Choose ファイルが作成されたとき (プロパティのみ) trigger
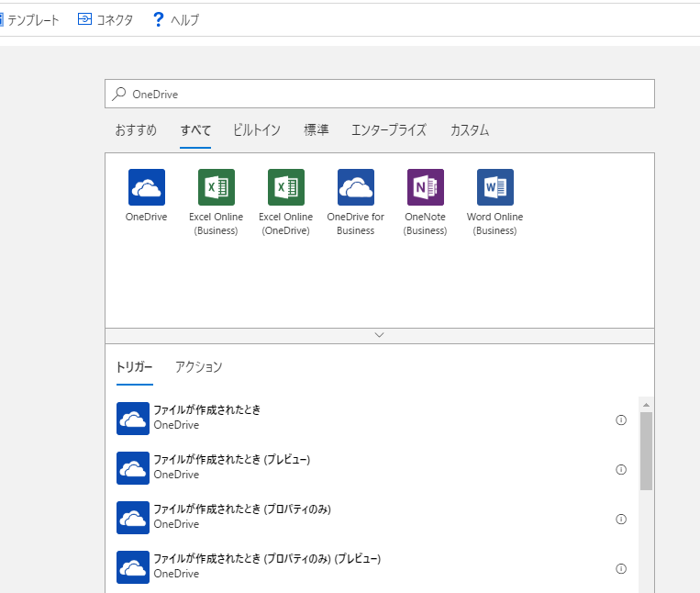This screenshot has width=700, height=593. click(371, 518)
